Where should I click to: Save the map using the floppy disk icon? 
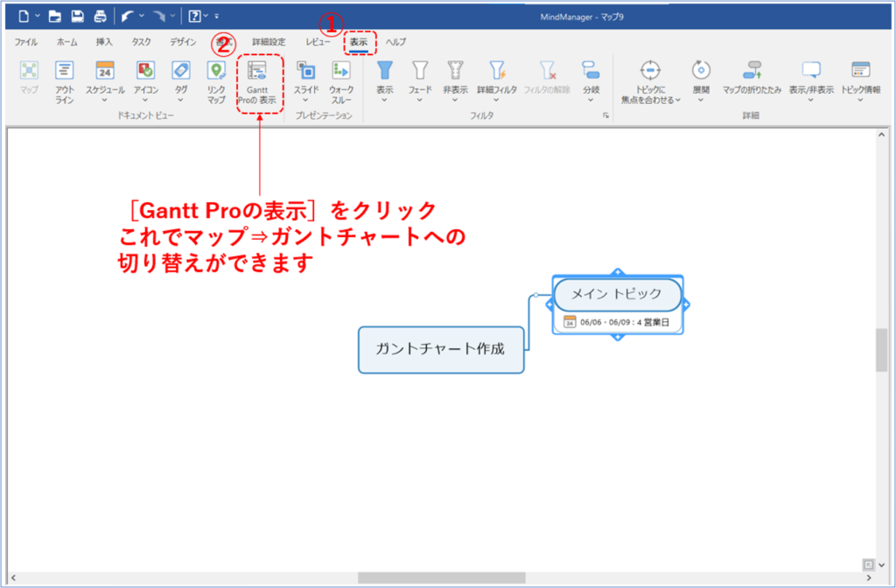tap(78, 16)
